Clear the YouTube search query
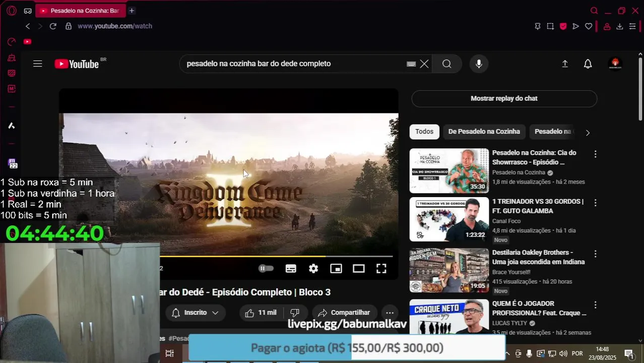644x363 pixels. pos(424,64)
